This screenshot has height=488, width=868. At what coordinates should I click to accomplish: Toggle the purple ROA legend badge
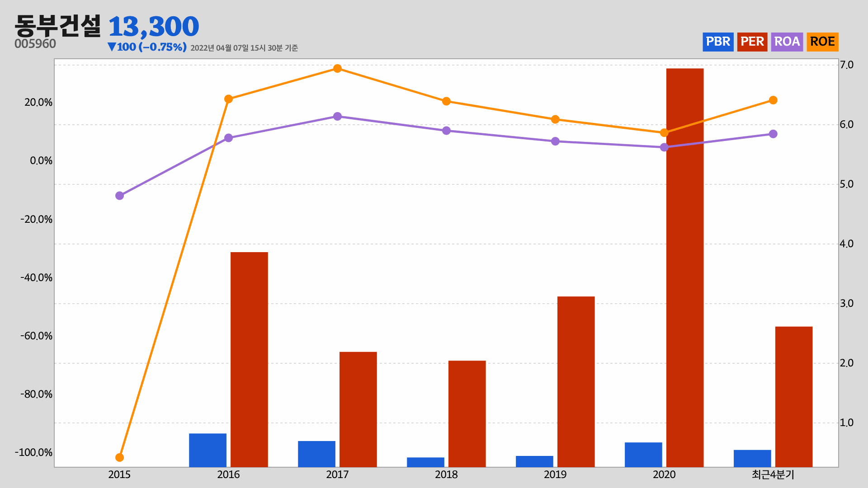click(787, 42)
